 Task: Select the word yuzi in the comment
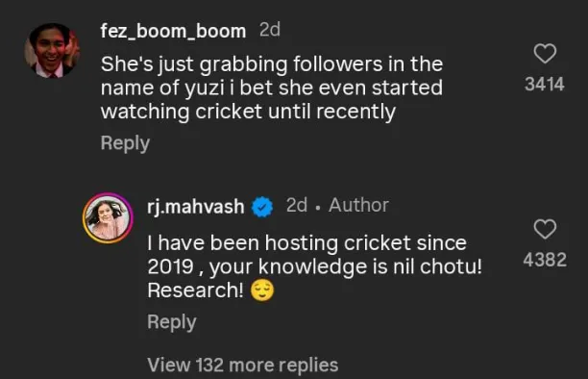pyautogui.click(x=204, y=88)
